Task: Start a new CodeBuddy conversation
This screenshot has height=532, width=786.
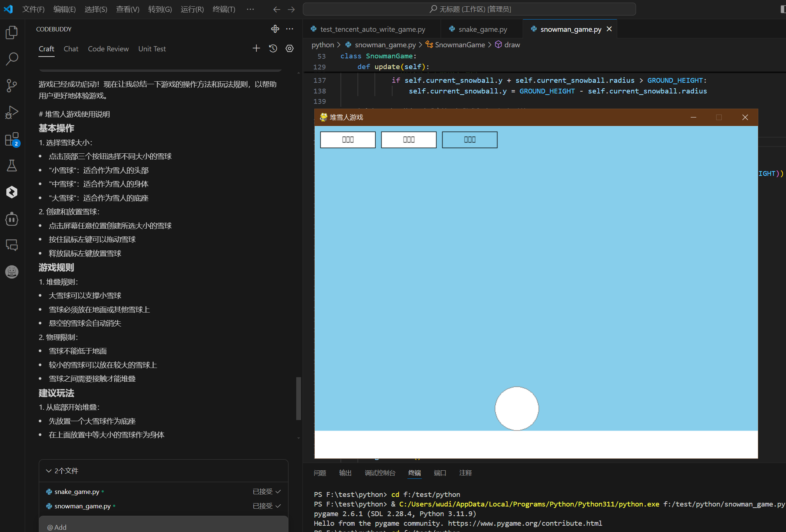Action: click(256, 48)
